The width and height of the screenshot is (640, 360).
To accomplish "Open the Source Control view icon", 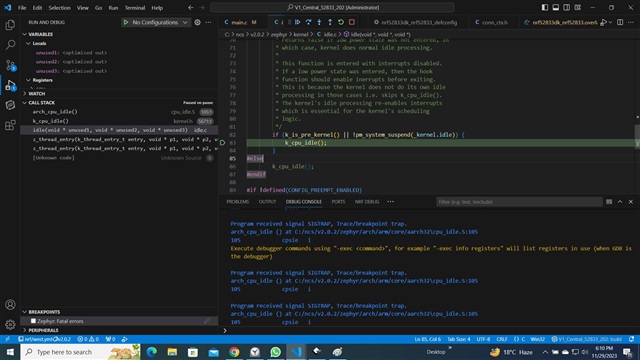I will [x=10, y=65].
